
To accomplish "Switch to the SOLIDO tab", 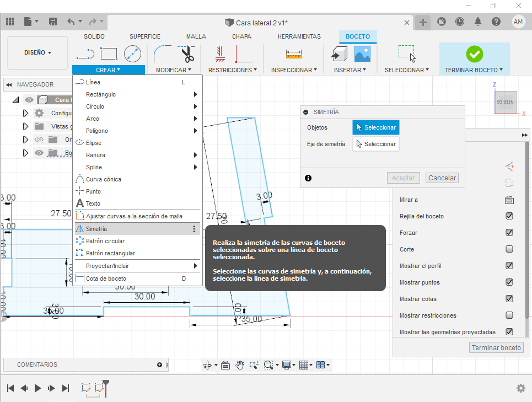I will [94, 36].
